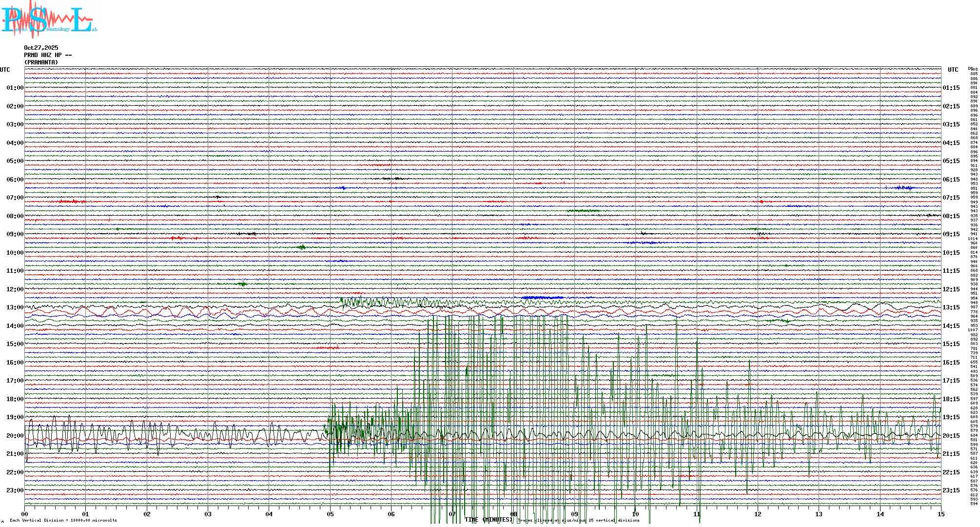Click the 23:15 label on the right axis
The image size is (980, 527).
point(951,490)
